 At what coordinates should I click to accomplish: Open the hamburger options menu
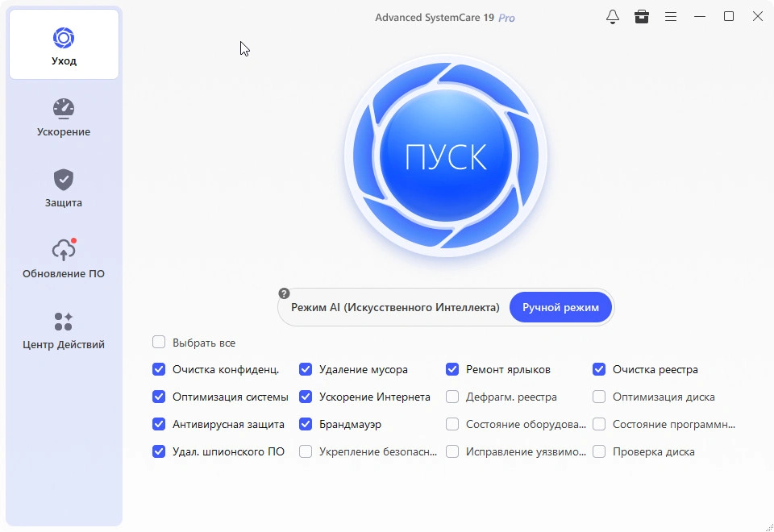coord(671,17)
